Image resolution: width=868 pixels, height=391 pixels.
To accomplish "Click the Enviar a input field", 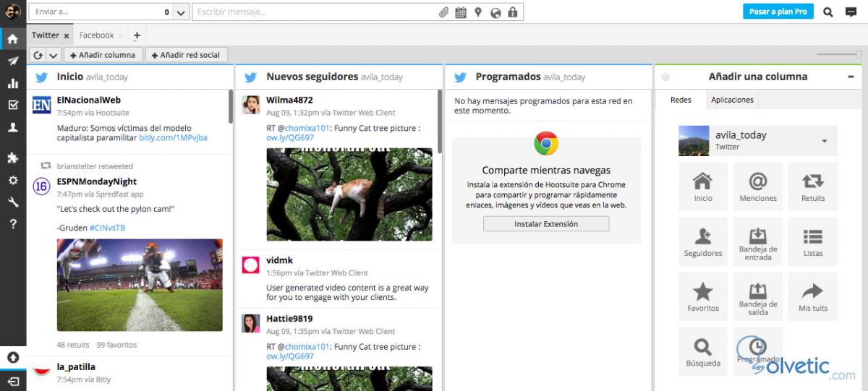I will [101, 12].
